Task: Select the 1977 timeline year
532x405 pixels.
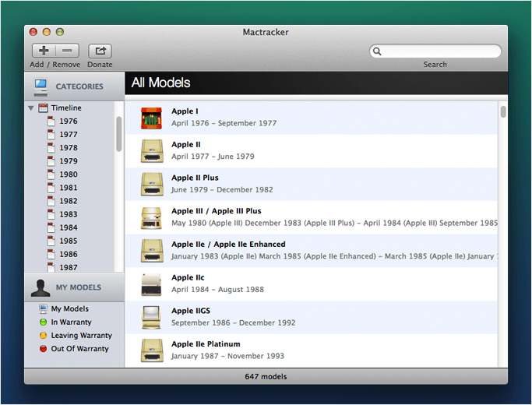Action: [x=69, y=134]
